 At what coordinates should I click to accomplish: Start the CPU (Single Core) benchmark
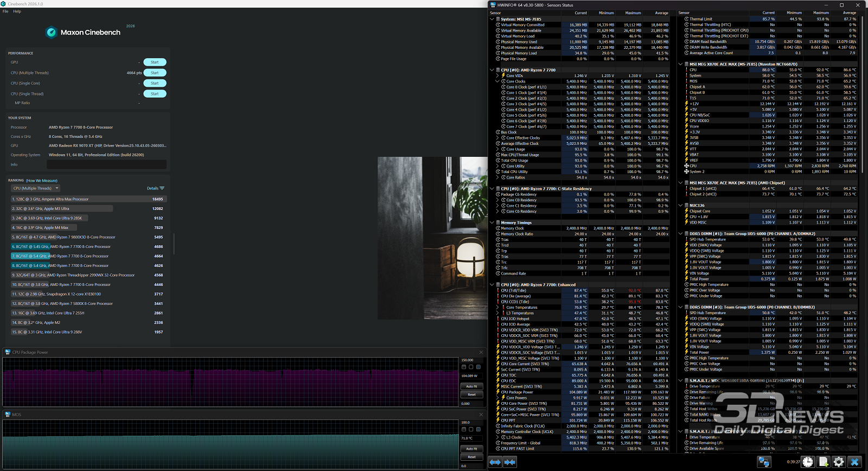tap(155, 83)
